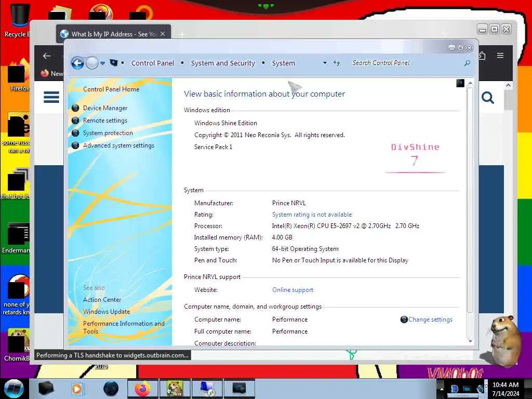532x399 pixels.
Task: Click Windows Shine Edition text
Action: [225, 123]
